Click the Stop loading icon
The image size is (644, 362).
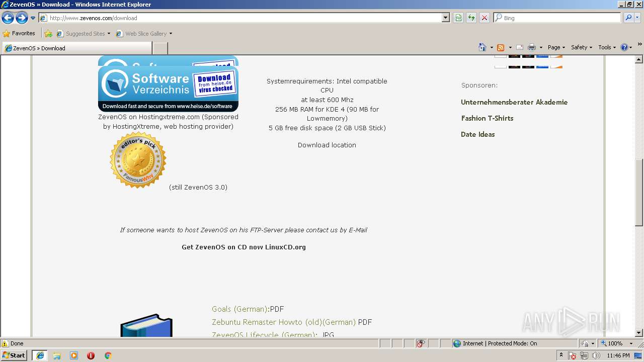[485, 18]
